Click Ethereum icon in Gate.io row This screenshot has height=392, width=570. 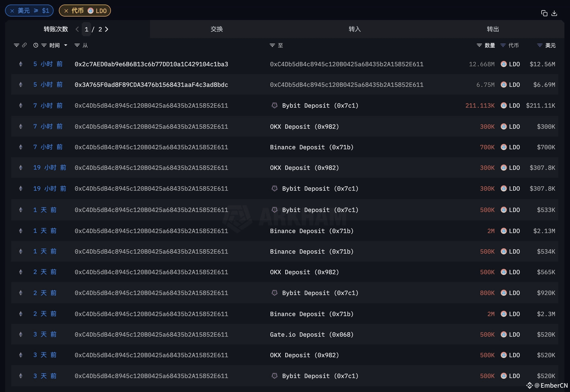21,335
